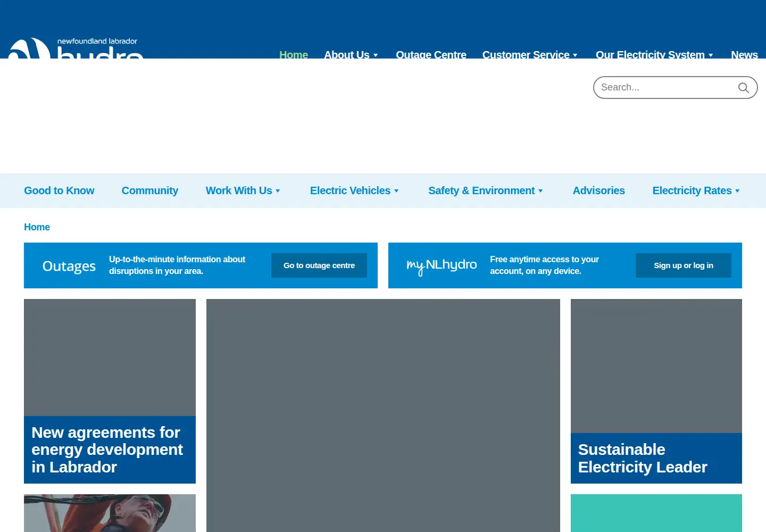This screenshot has width=766, height=532.
Task: Click the search magnifier icon
Action: point(743,88)
